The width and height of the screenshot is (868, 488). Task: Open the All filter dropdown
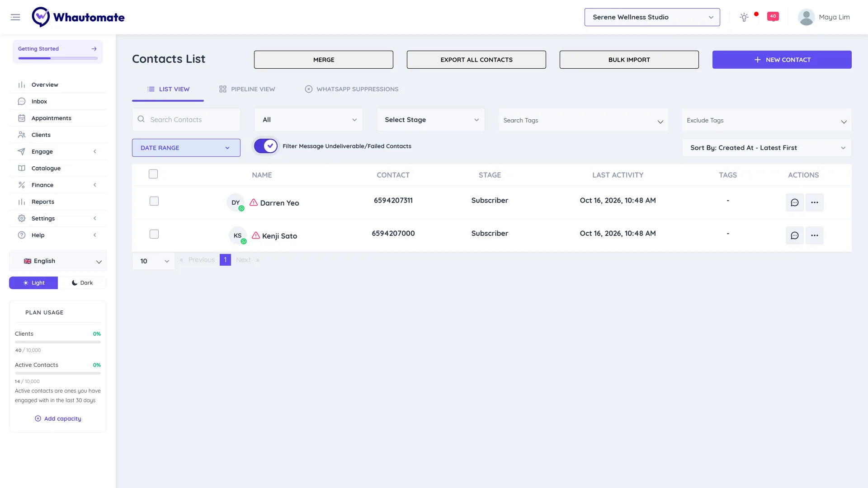(x=308, y=120)
